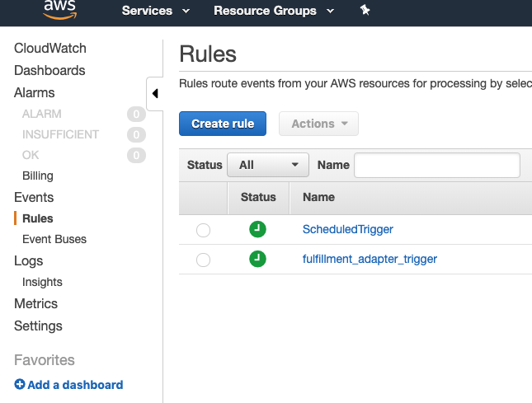532x403 pixels.
Task: Open the Actions dropdown button
Action: pos(318,124)
